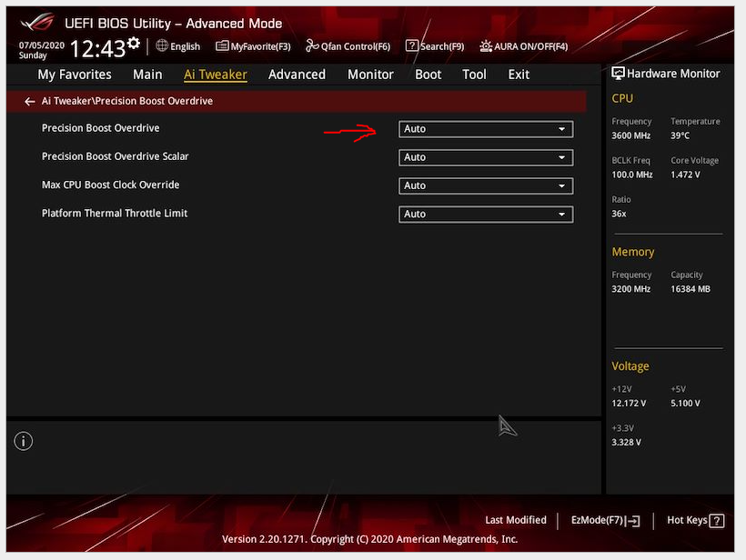Open the Monitor tab
746x560 pixels.
370,75
